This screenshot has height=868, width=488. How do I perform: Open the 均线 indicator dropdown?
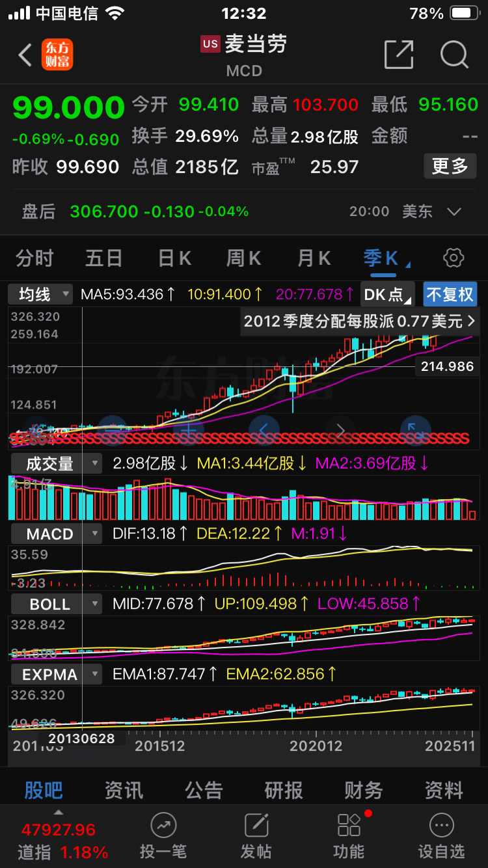pos(40,294)
